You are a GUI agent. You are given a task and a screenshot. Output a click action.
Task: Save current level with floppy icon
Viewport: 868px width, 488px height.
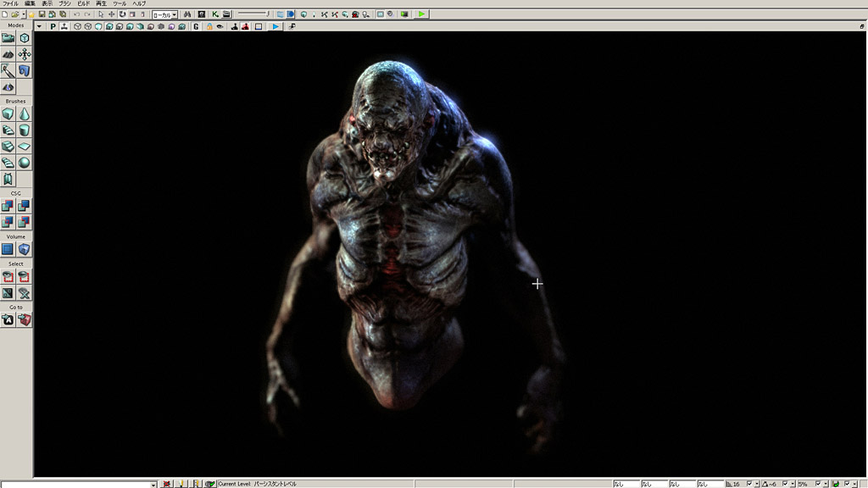pos(42,14)
